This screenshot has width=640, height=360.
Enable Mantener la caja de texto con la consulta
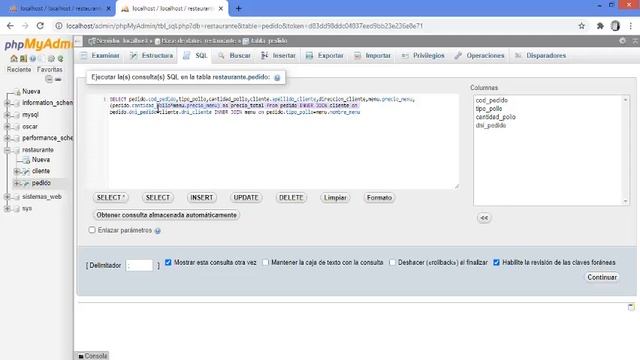265,262
